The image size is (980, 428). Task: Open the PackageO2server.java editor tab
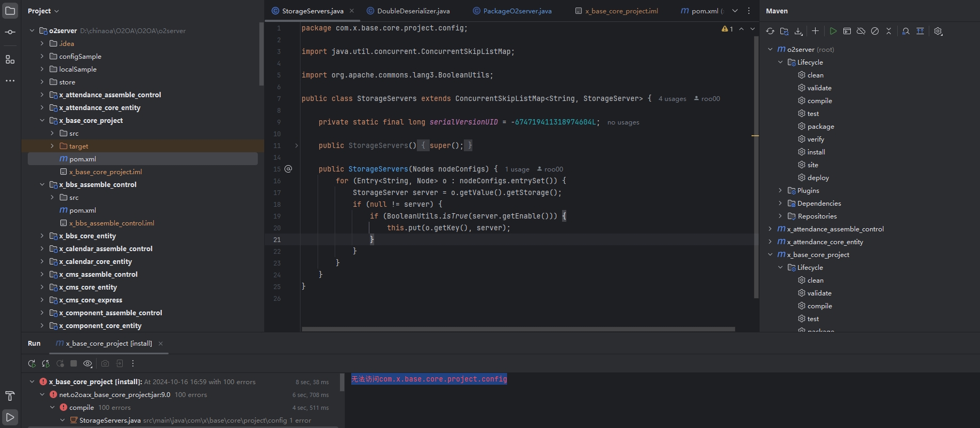click(517, 11)
